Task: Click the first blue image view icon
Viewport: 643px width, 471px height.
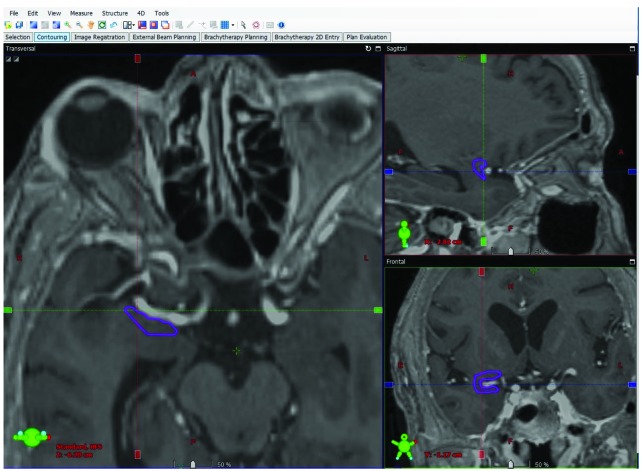Action: 34,25
